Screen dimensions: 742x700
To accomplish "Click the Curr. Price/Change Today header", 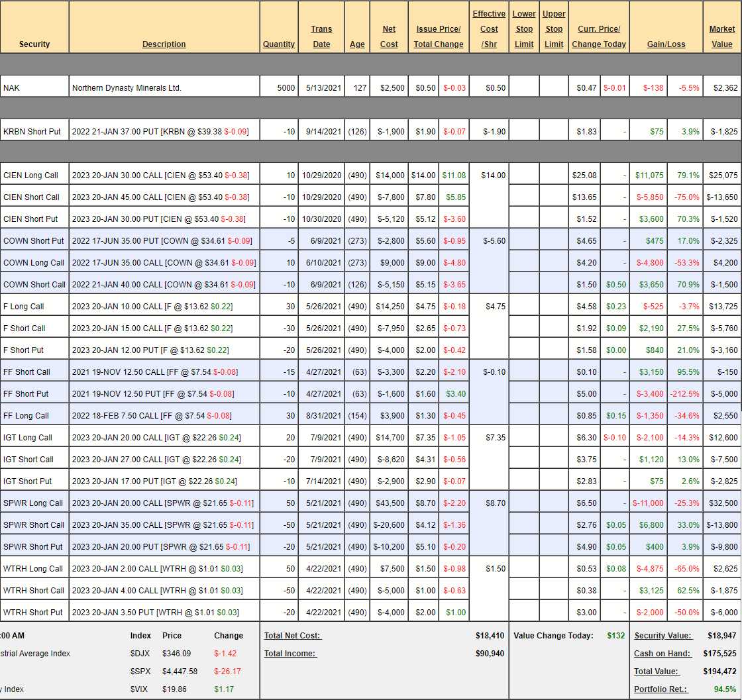I will [599, 36].
